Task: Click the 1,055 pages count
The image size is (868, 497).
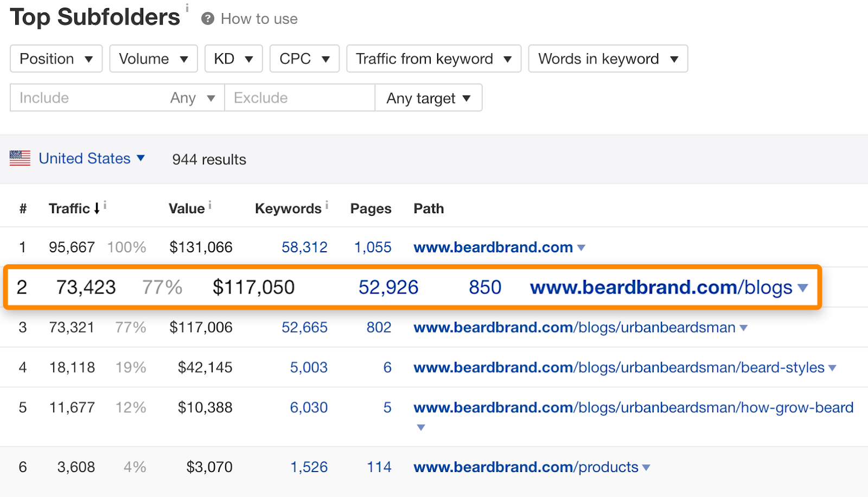Action: click(373, 247)
